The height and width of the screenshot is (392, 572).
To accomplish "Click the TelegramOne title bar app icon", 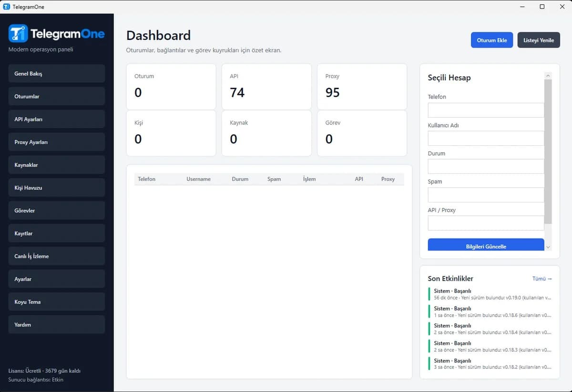I will tap(6, 7).
